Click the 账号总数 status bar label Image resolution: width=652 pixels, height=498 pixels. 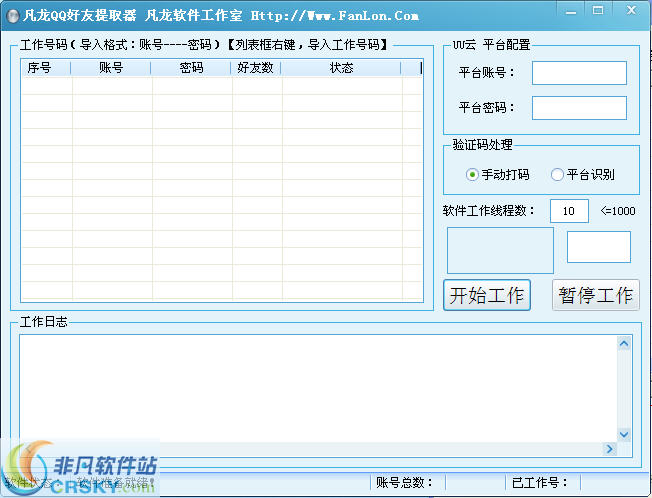(x=404, y=483)
